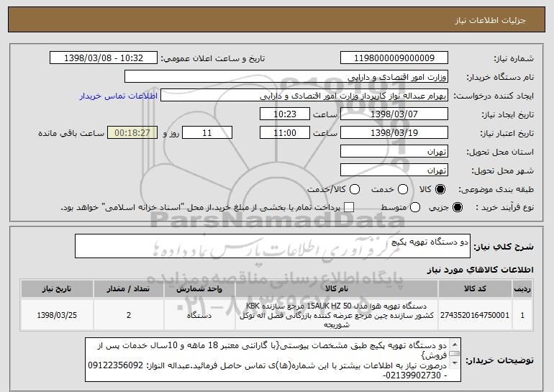Select the متوسط purchase process radio
The image size is (554, 392).
415,207
